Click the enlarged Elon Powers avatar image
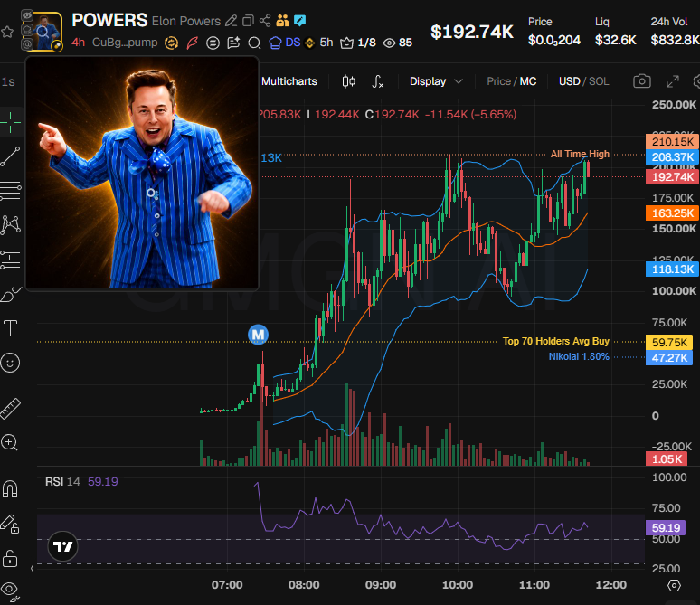The height and width of the screenshot is (605, 700). 142,174
